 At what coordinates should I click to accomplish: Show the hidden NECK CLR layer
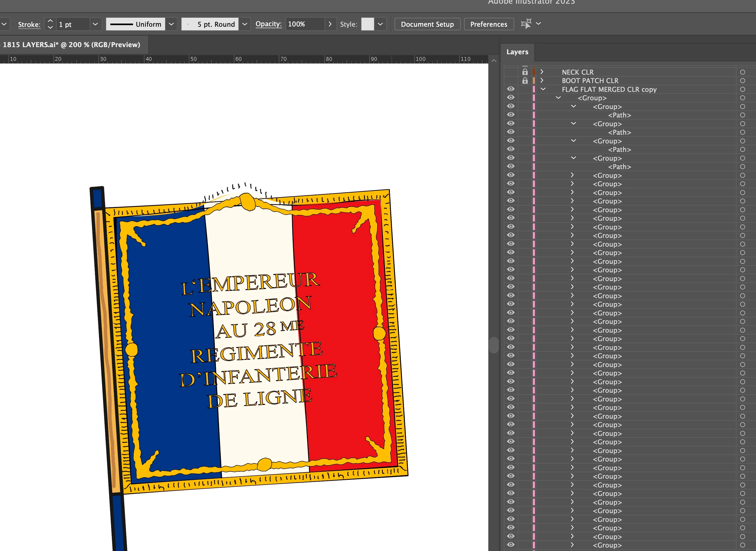[x=511, y=72]
